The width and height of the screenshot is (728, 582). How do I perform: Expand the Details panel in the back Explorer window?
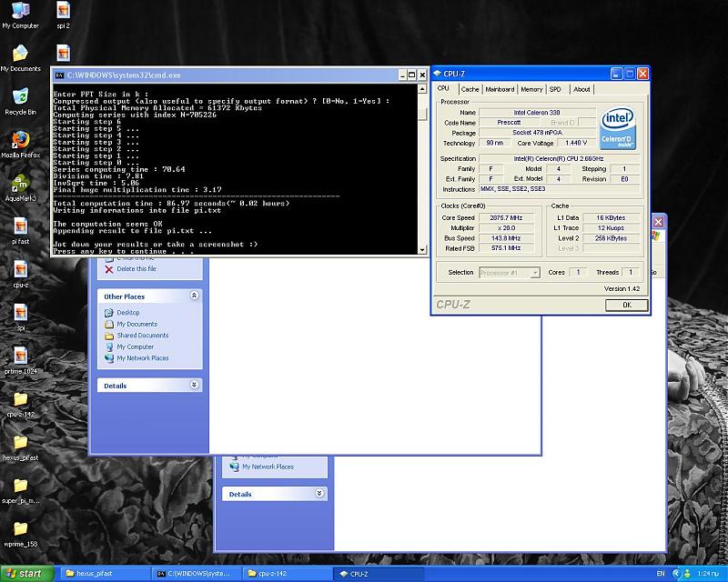[x=319, y=494]
